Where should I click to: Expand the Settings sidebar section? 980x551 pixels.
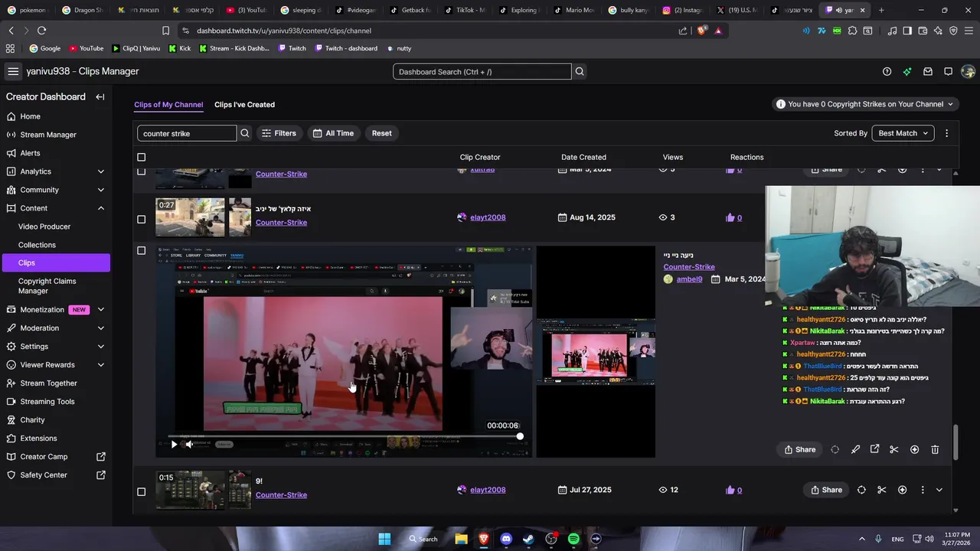(100, 347)
